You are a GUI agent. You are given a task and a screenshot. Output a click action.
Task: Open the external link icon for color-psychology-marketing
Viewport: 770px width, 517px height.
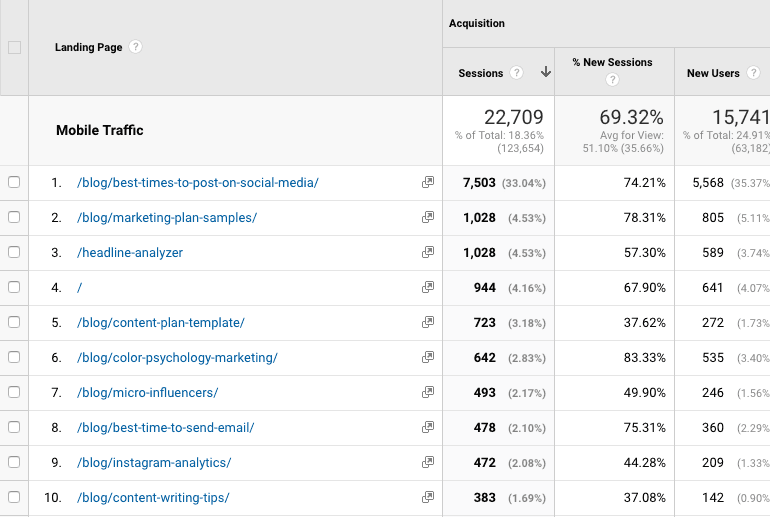[428, 358]
